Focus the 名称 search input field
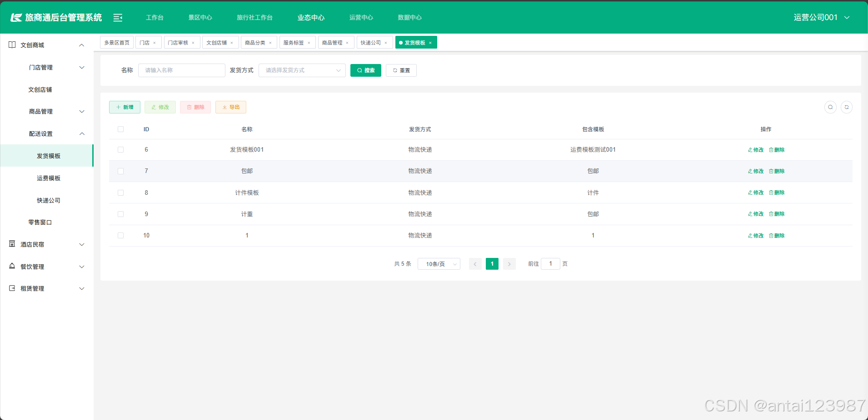This screenshot has width=868, height=420. pyautogui.click(x=182, y=70)
